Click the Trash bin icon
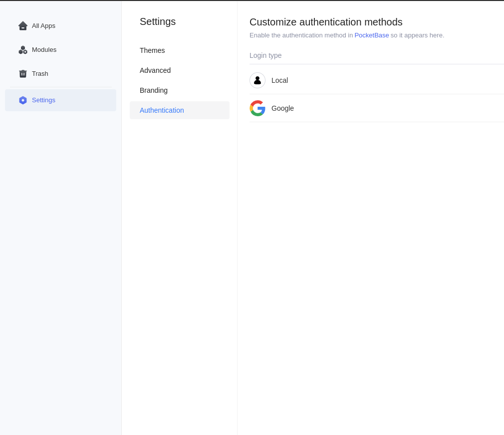Image resolution: width=504 pixels, height=435 pixels. 23,74
